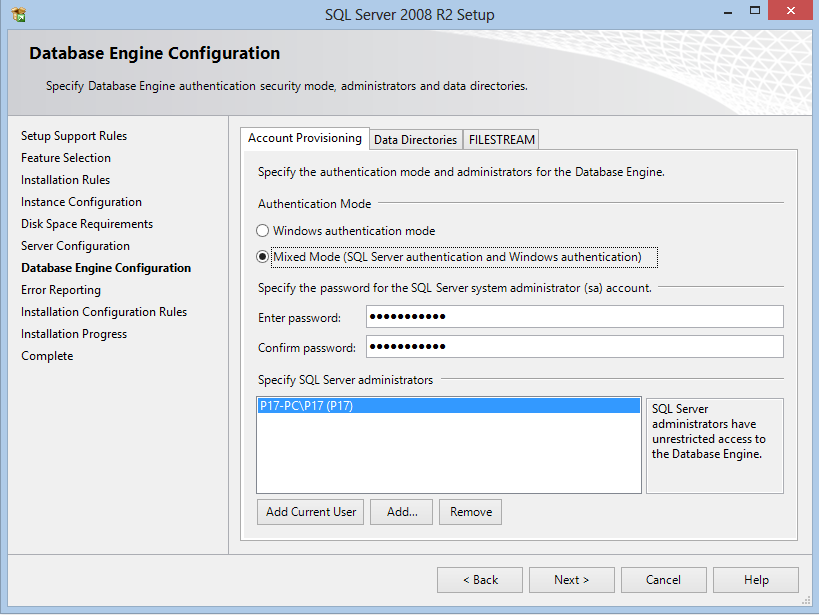
Task: Click Server Configuration step in sidebar
Action: tap(75, 246)
